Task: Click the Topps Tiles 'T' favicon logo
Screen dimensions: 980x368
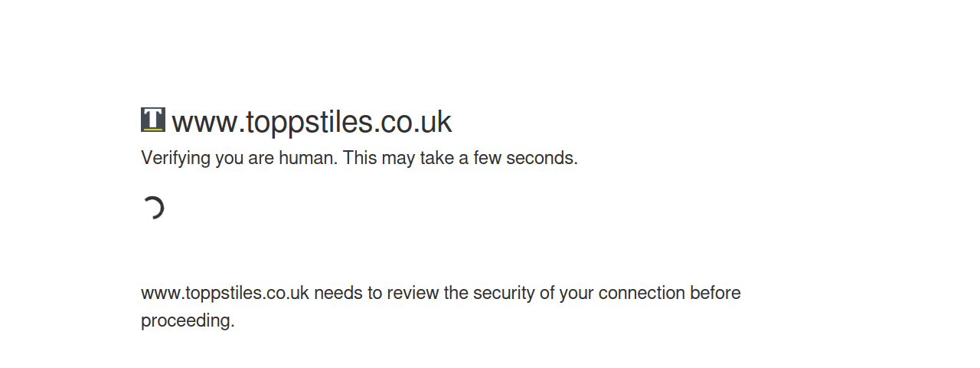Action: [x=153, y=120]
